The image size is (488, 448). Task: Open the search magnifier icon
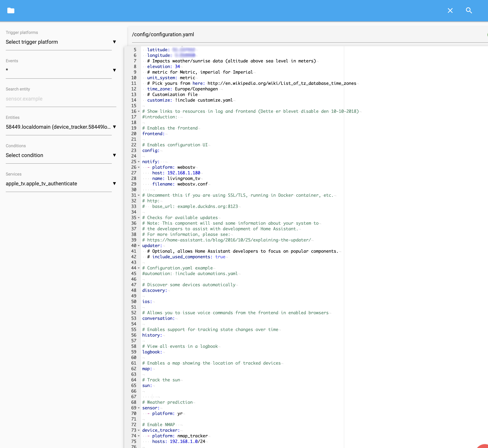(x=469, y=10)
